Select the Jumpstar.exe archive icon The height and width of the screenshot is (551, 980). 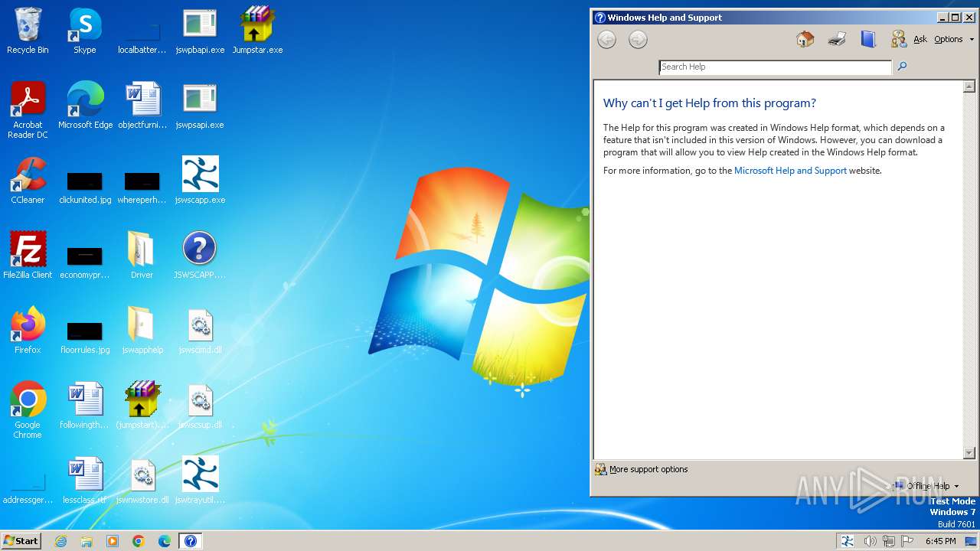tap(257, 31)
